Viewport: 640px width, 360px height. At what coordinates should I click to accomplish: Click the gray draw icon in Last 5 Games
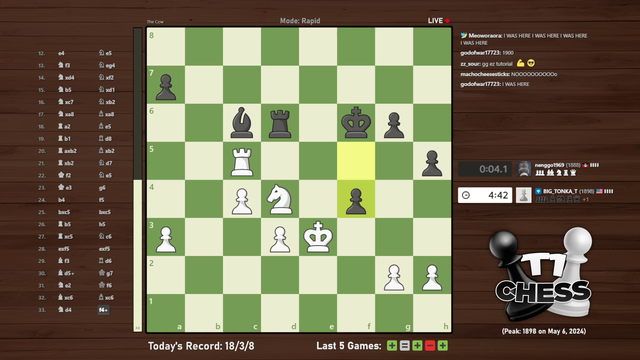(404, 346)
